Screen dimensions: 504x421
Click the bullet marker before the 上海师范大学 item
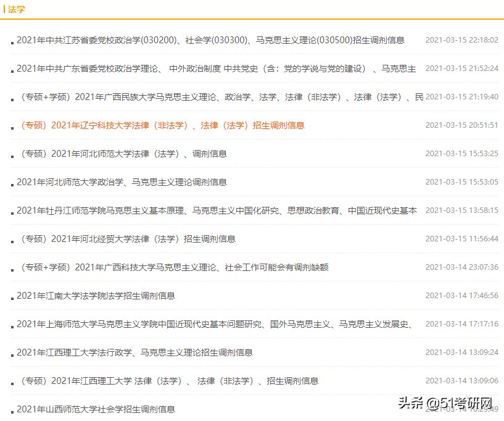coord(11,327)
